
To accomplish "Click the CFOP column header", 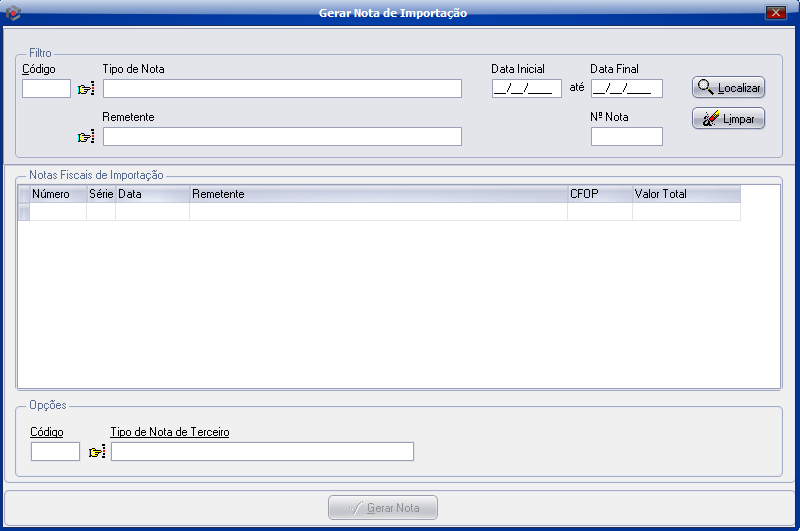I will coord(599,194).
